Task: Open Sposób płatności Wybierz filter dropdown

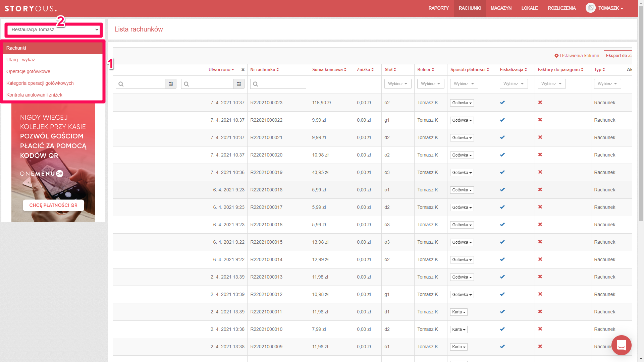Action: [464, 84]
